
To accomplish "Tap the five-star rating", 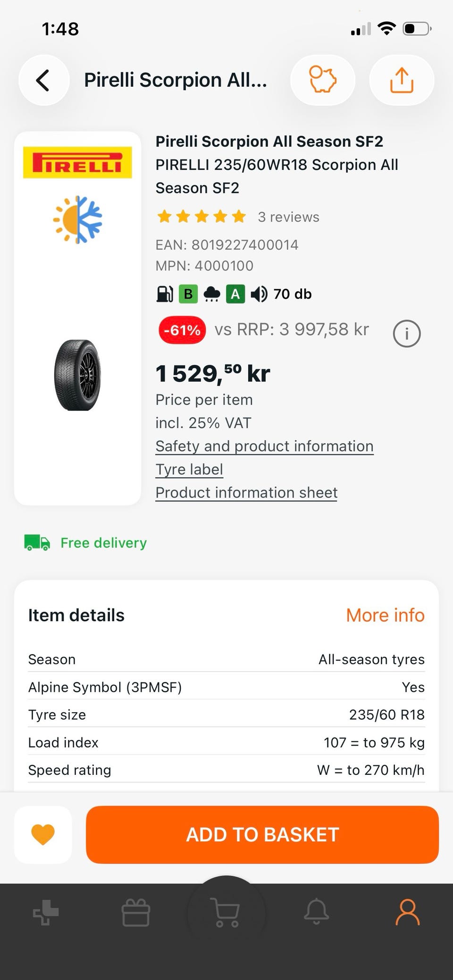I will tap(201, 217).
